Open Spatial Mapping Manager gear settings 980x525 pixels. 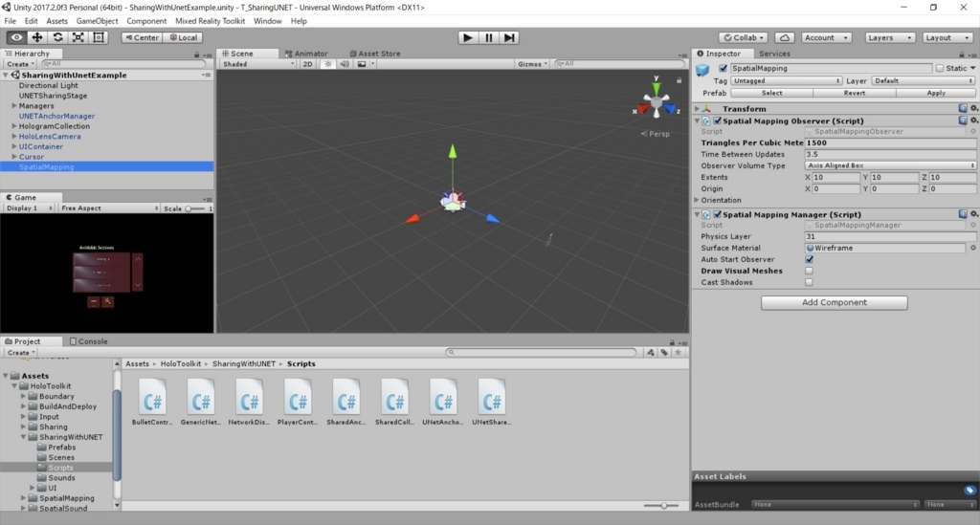(973, 214)
